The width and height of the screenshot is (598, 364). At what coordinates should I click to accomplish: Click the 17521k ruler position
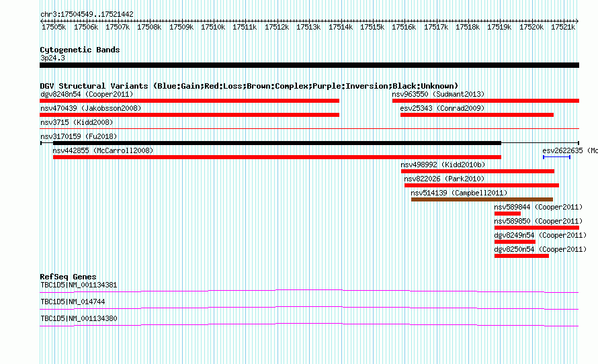click(x=563, y=27)
